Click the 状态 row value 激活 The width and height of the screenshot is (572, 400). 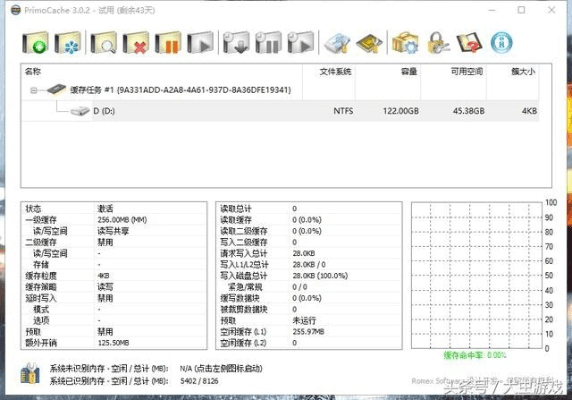click(105, 209)
